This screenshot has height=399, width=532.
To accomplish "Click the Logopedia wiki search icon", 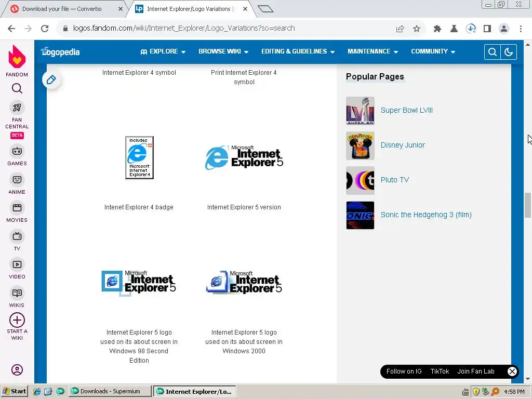I will pyautogui.click(x=493, y=52).
